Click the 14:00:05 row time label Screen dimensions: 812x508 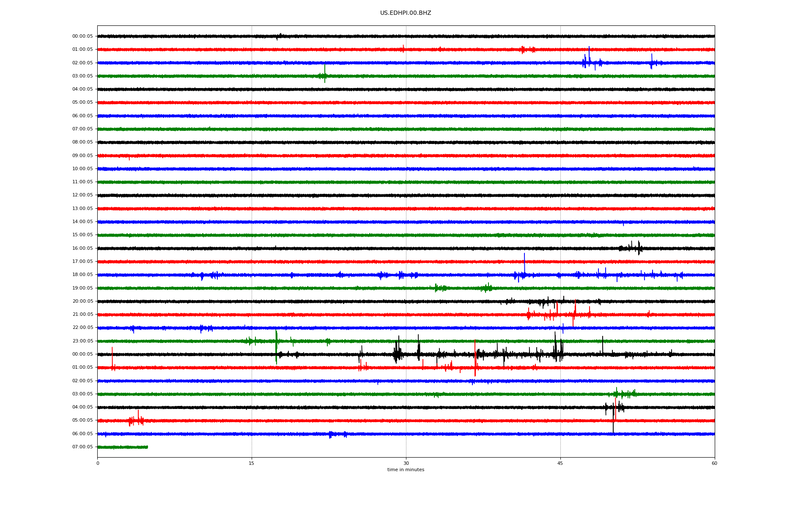(82, 222)
